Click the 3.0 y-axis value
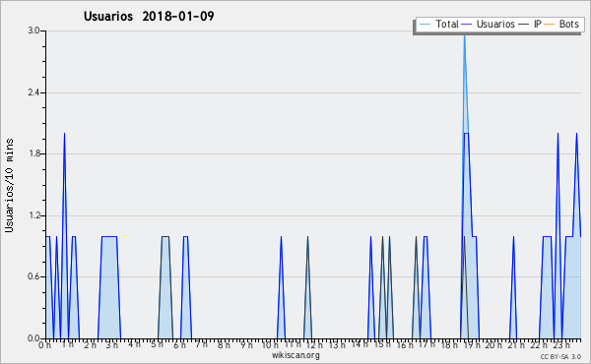Image resolution: width=591 pixels, height=364 pixels. 33,30
